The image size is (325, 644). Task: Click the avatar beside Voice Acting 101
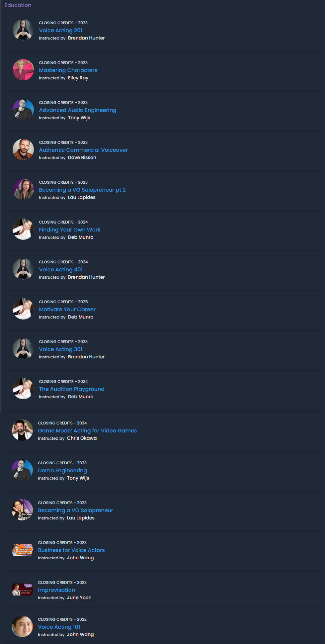pyautogui.click(x=22, y=626)
